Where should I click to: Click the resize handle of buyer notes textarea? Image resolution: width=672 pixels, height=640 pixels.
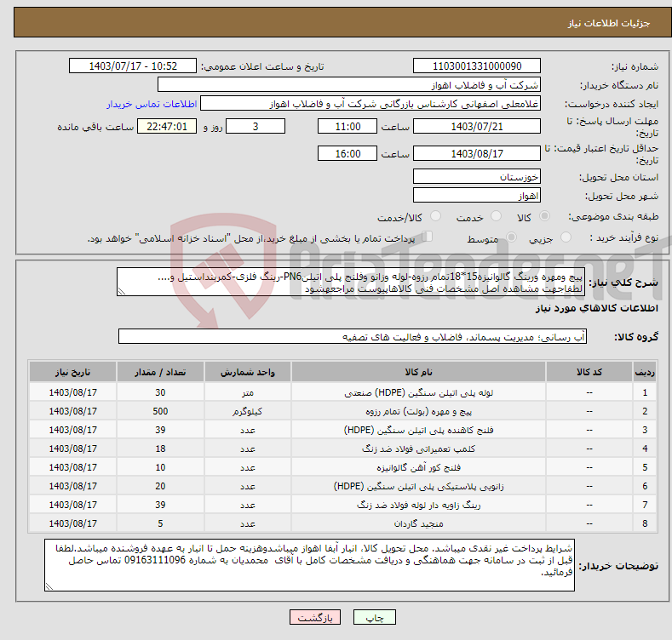pos(49,587)
